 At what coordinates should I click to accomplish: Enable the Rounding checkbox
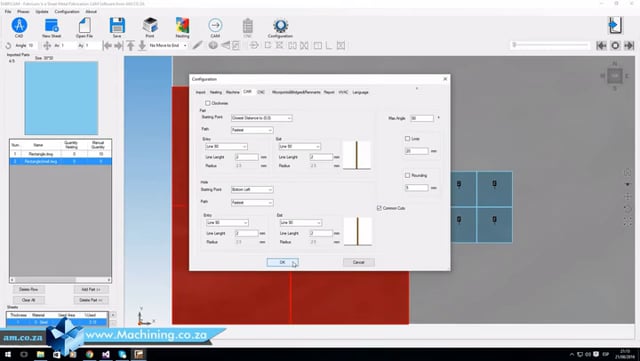pyautogui.click(x=407, y=175)
